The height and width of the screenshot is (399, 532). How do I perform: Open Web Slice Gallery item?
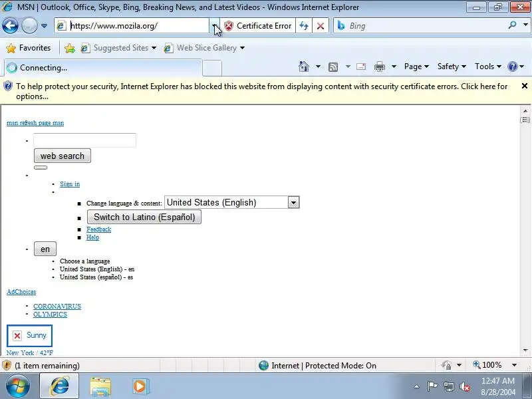tap(204, 48)
